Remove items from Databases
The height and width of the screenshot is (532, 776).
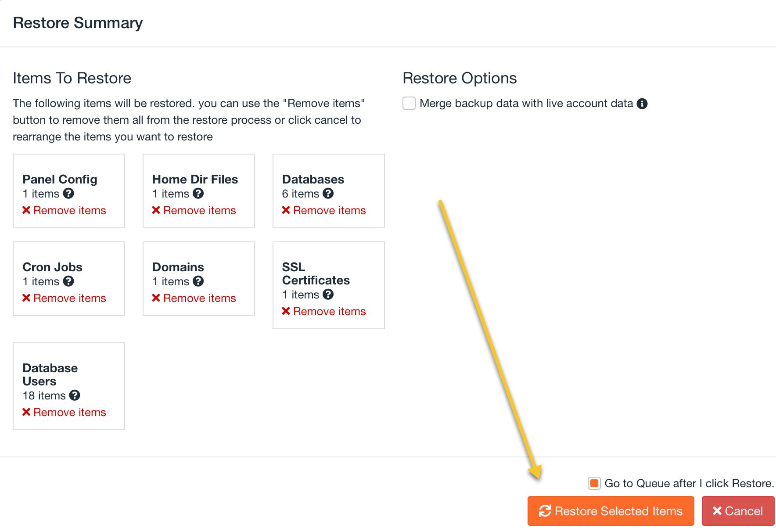[x=324, y=210]
